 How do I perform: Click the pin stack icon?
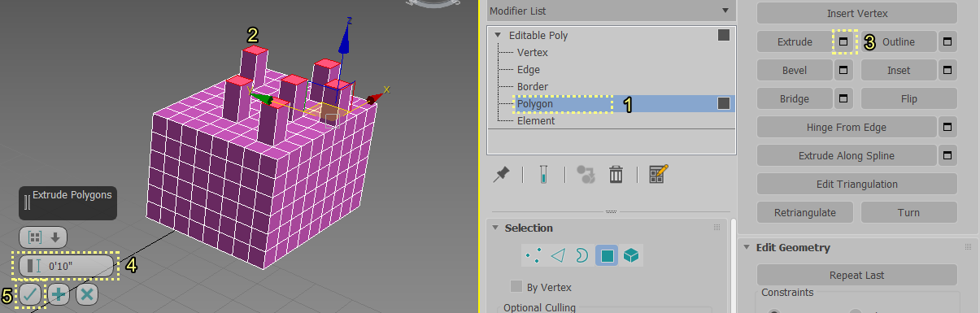502,174
